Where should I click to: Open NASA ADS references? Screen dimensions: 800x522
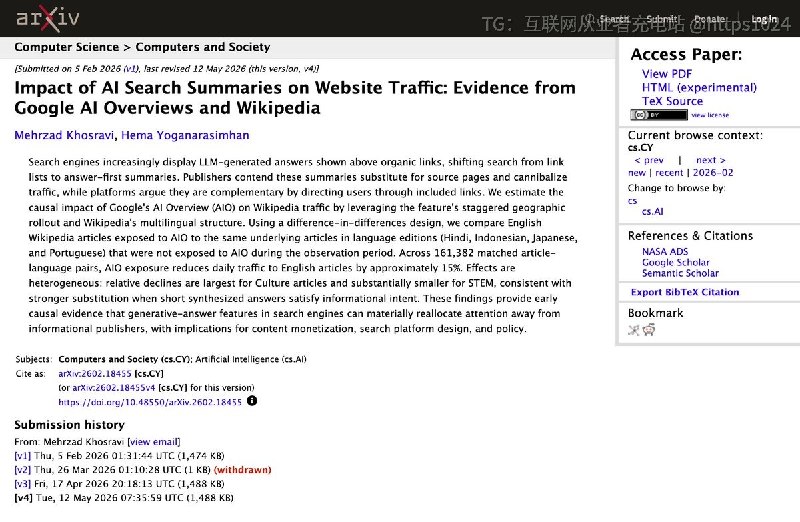[665, 252]
